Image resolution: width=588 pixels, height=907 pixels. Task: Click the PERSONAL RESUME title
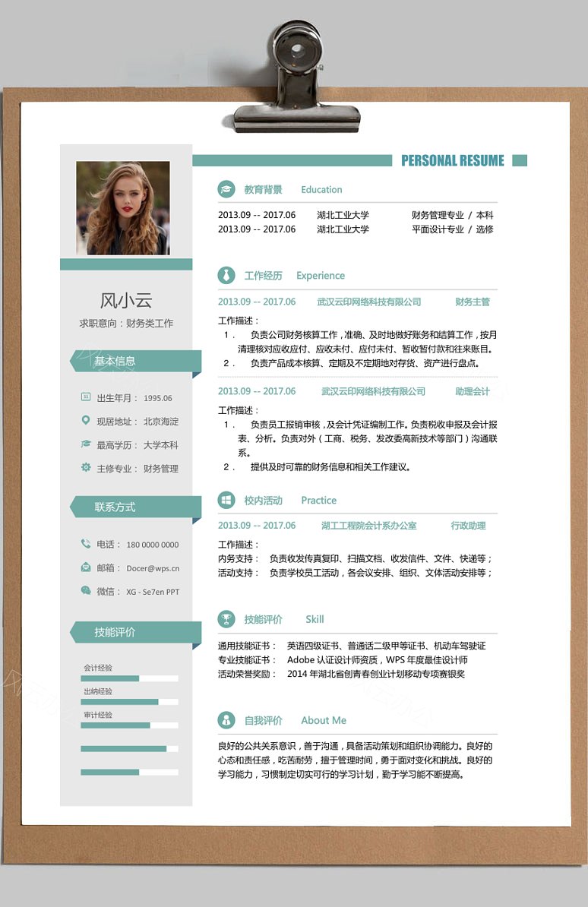[453, 161]
